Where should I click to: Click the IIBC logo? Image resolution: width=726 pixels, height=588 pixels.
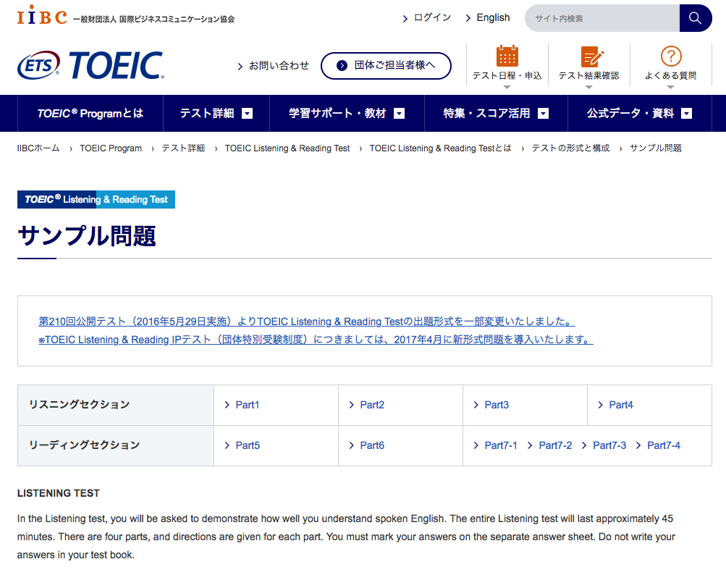tap(42, 14)
